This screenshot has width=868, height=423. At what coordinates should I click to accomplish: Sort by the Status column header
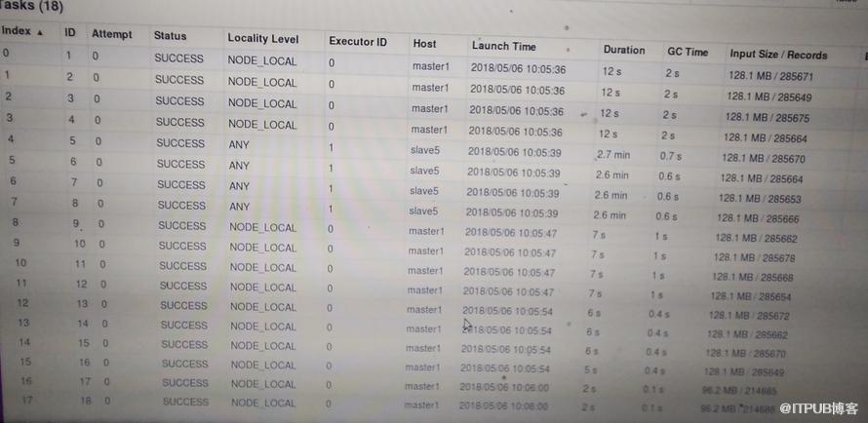pos(170,36)
